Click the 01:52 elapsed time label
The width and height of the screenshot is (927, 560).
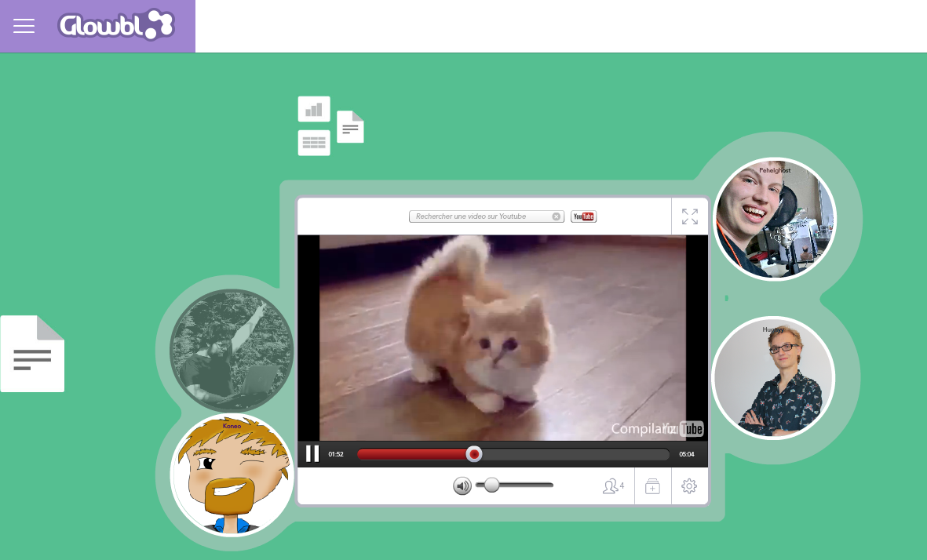(x=336, y=454)
